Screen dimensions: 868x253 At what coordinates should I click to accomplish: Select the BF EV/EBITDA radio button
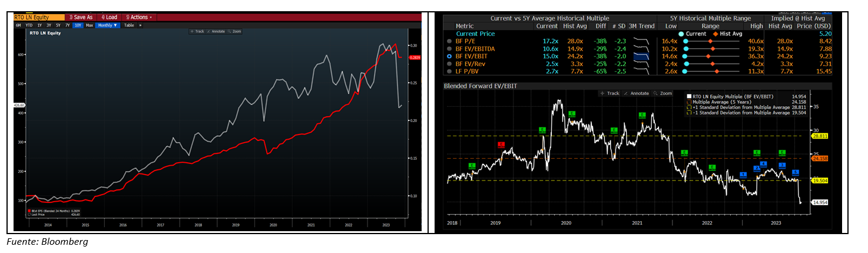(449, 49)
